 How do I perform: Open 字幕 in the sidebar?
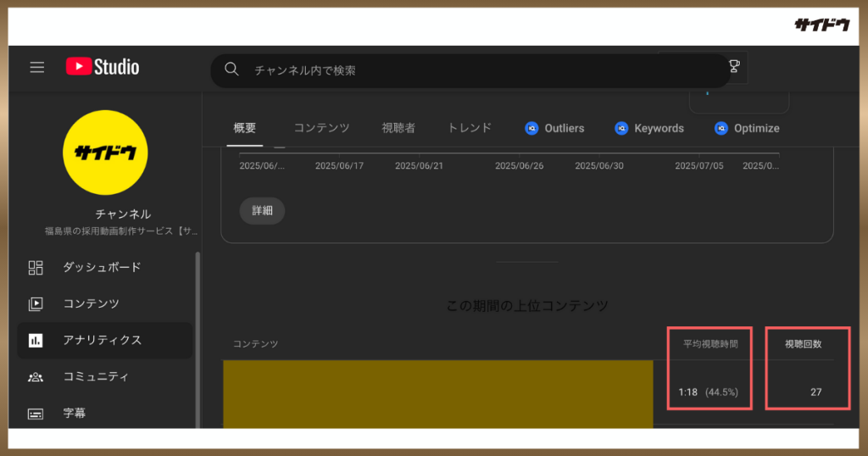pos(74,414)
